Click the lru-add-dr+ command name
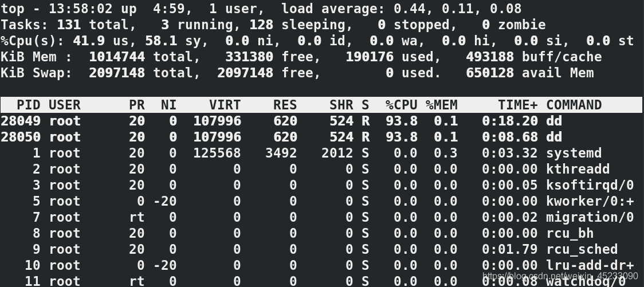Screen dimensions: 644x287 pos(590,265)
